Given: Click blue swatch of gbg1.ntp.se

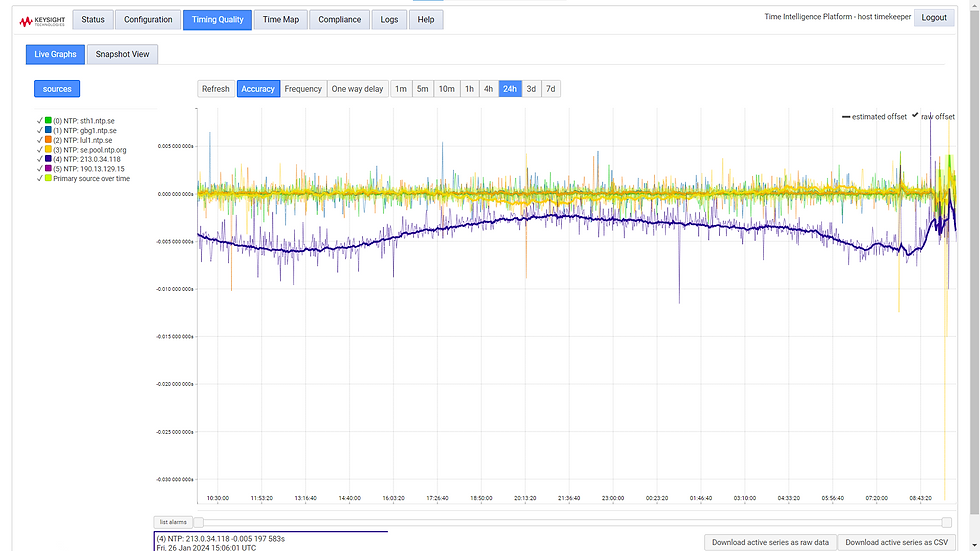Looking at the screenshot, I should tap(48, 130).
